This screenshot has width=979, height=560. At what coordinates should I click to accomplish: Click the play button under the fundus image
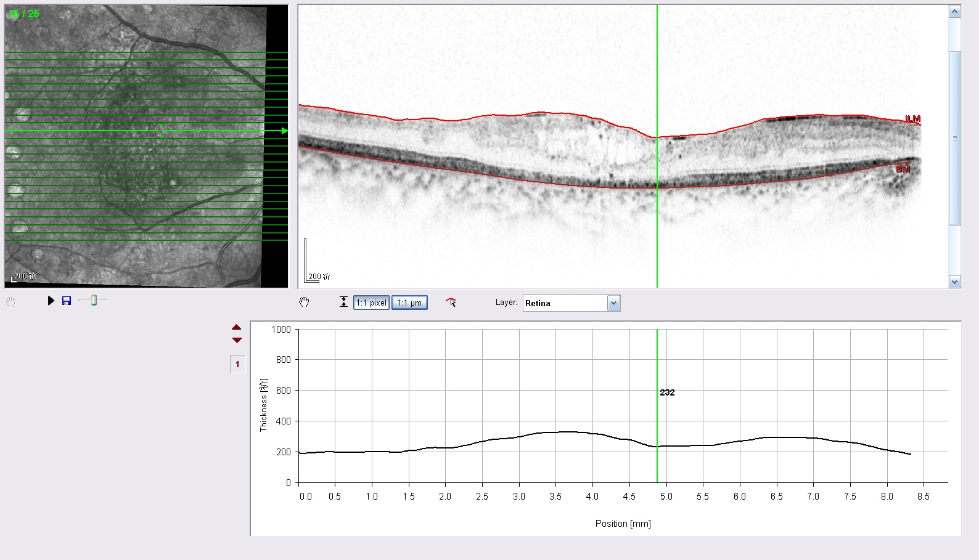[x=51, y=301]
